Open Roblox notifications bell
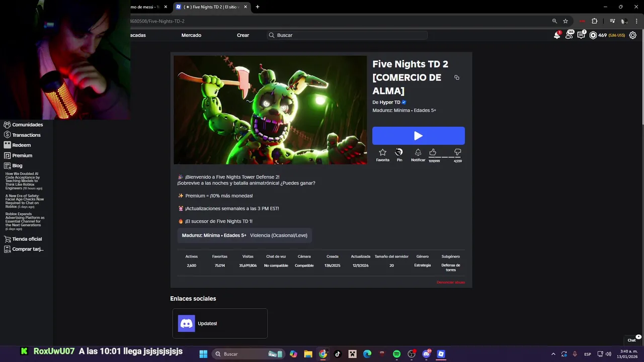Image resolution: width=644 pixels, height=362 pixels. coord(557,35)
